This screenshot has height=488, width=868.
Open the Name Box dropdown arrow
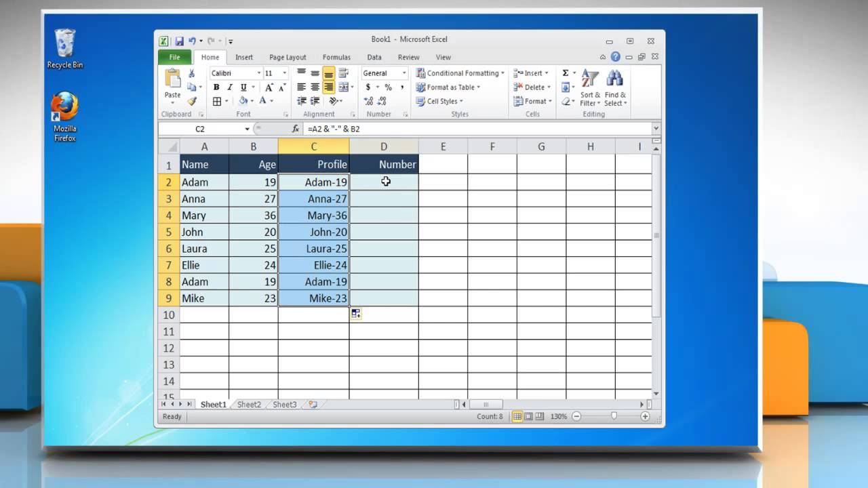pos(248,129)
